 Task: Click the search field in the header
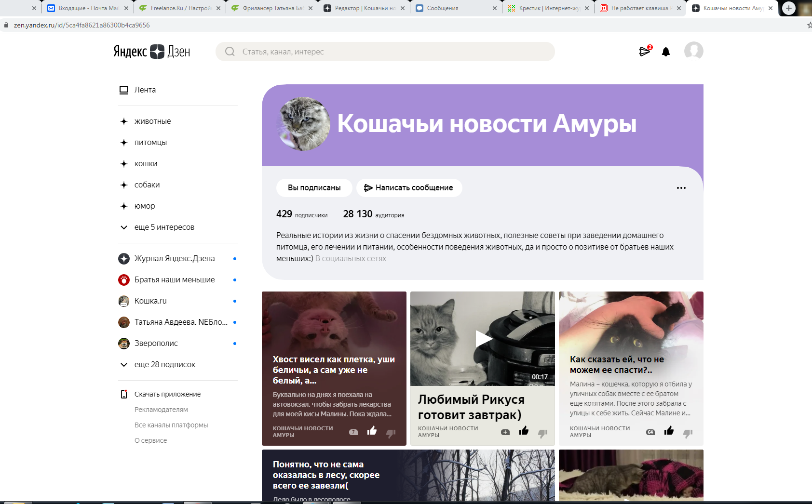pos(385,52)
